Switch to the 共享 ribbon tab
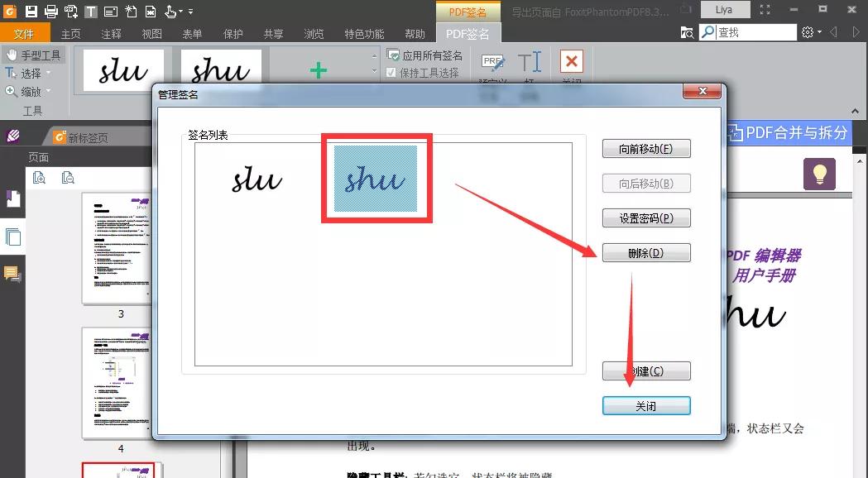 pos(273,34)
